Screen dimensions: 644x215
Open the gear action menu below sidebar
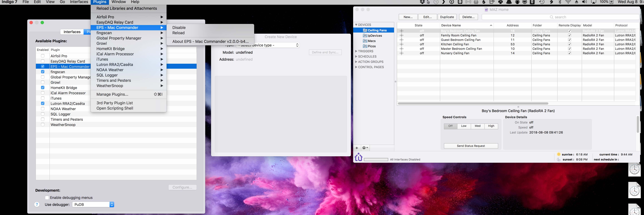coord(365,148)
